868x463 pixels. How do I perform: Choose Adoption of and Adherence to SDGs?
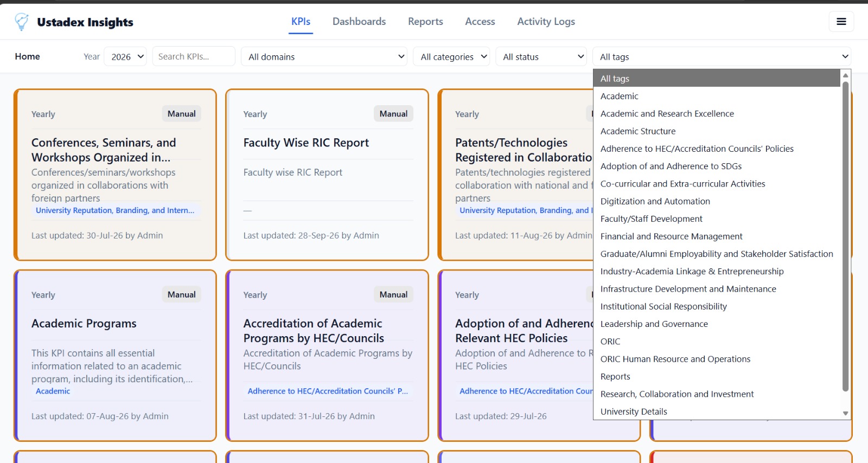(x=717, y=166)
